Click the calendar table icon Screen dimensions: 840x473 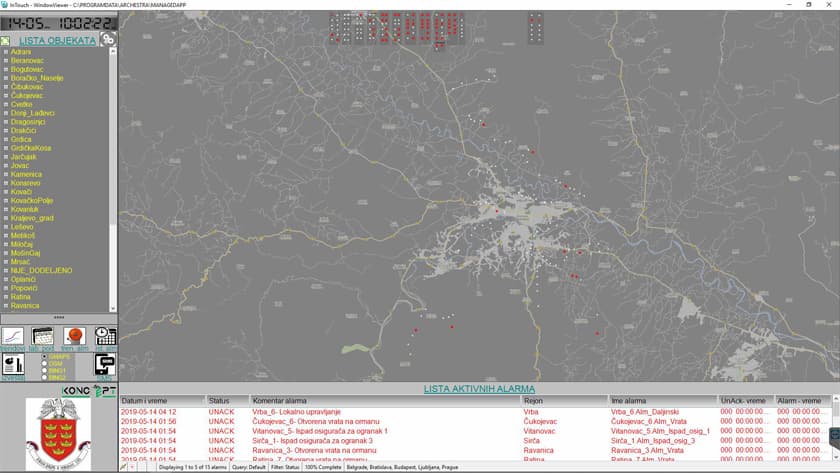pos(42,337)
